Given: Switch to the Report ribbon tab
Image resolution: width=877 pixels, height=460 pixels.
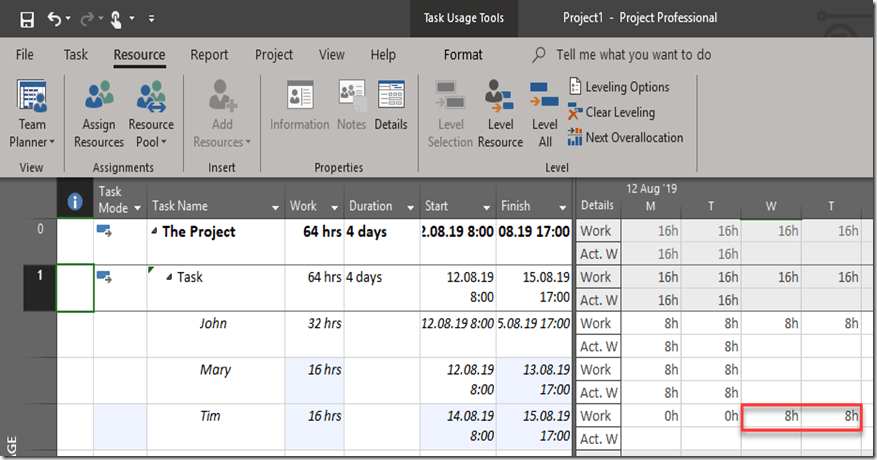Looking at the screenshot, I should (x=209, y=55).
